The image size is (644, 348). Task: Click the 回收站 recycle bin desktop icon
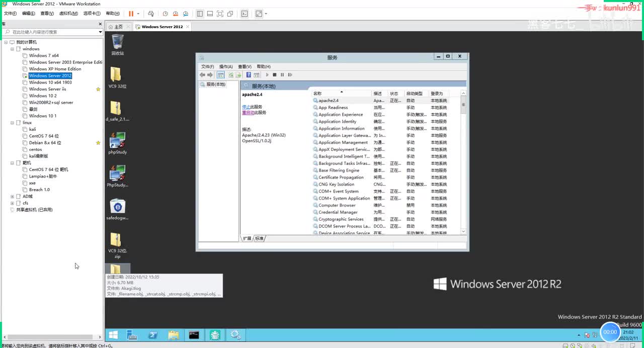point(117,45)
